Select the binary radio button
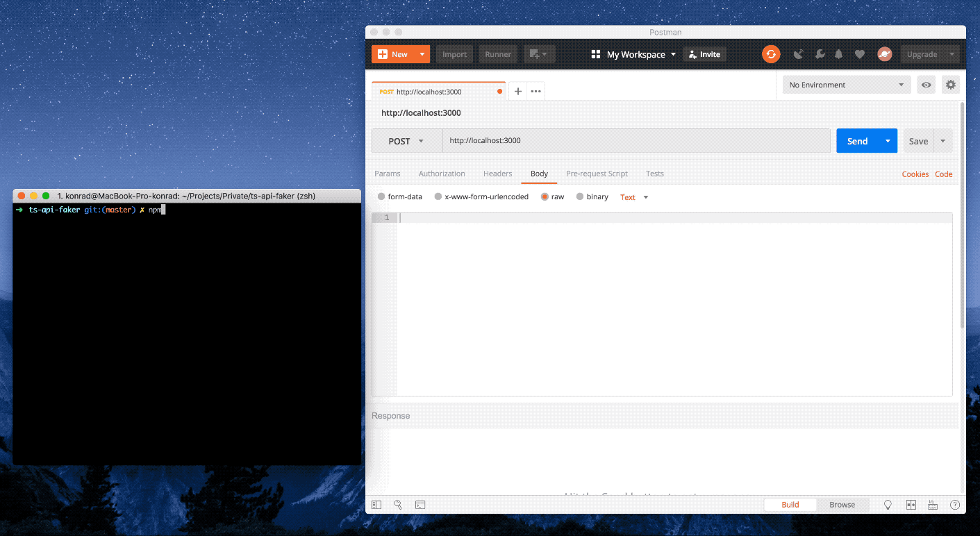Image resolution: width=980 pixels, height=536 pixels. [x=580, y=197]
